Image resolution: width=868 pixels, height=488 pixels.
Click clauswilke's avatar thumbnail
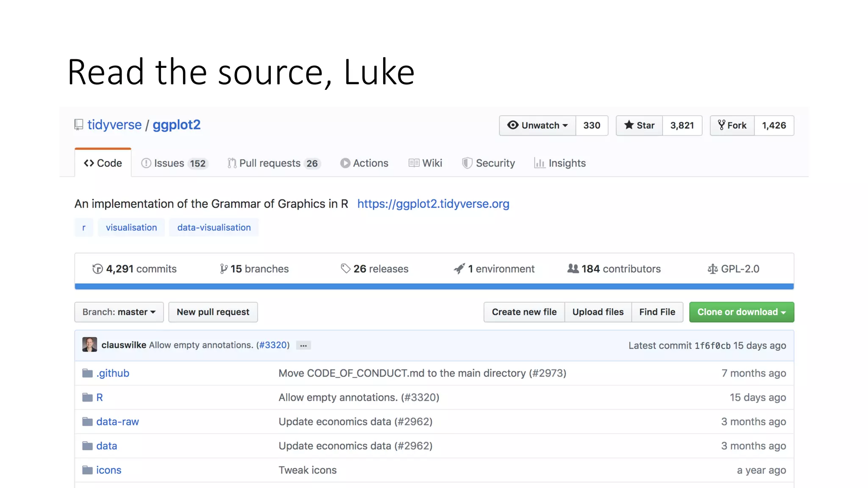pos(89,345)
